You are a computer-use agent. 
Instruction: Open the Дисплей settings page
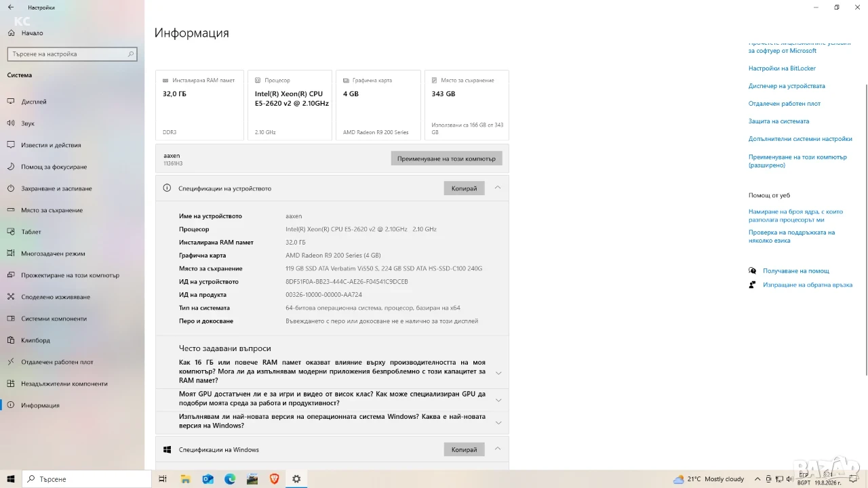pyautogui.click(x=72, y=102)
